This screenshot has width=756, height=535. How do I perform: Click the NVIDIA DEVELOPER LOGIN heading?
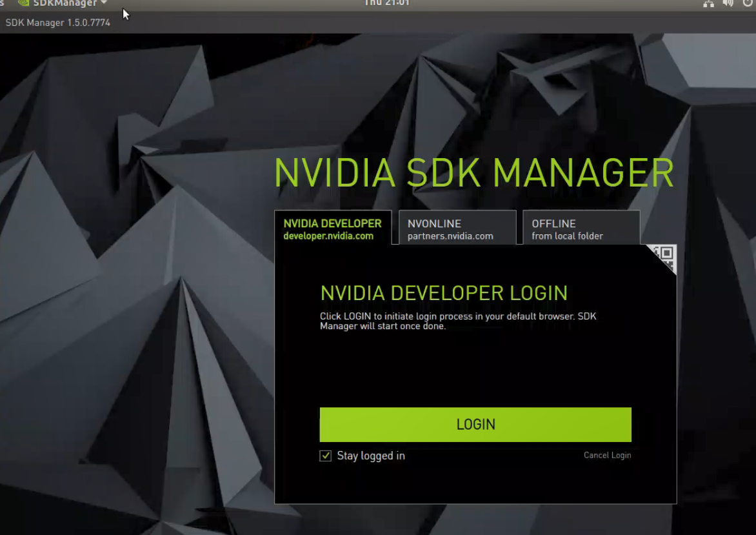[x=444, y=293]
